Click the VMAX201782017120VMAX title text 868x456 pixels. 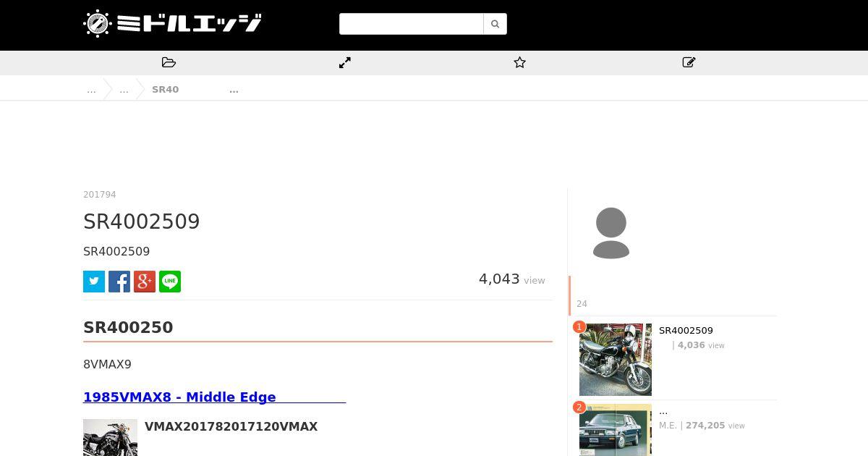pos(231,427)
